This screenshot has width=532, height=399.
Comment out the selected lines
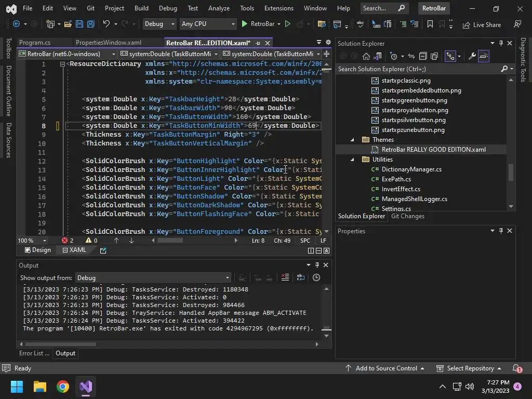pyautogui.click(x=403, y=24)
